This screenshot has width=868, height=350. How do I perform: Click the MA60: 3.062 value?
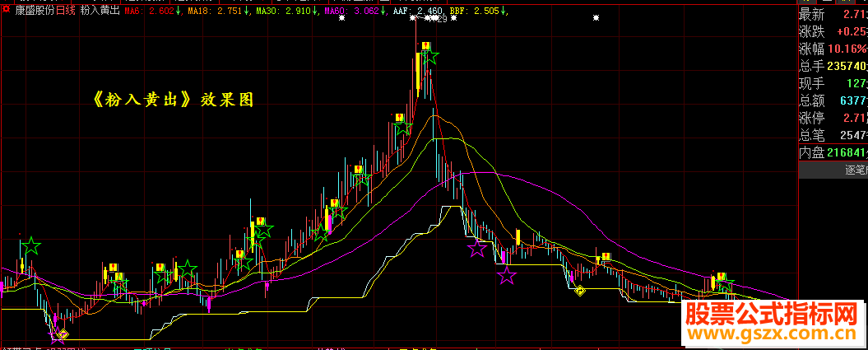tap(351, 11)
